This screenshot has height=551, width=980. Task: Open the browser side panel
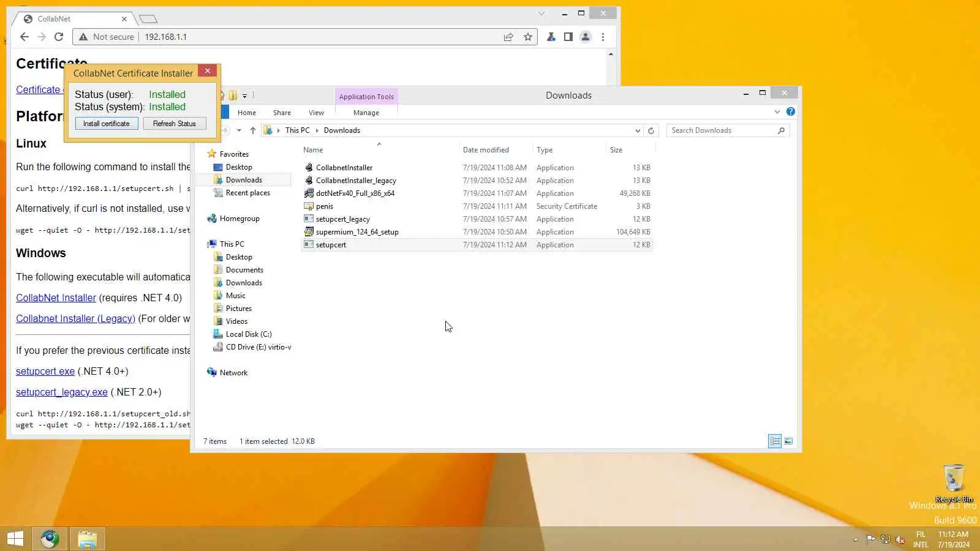click(568, 37)
